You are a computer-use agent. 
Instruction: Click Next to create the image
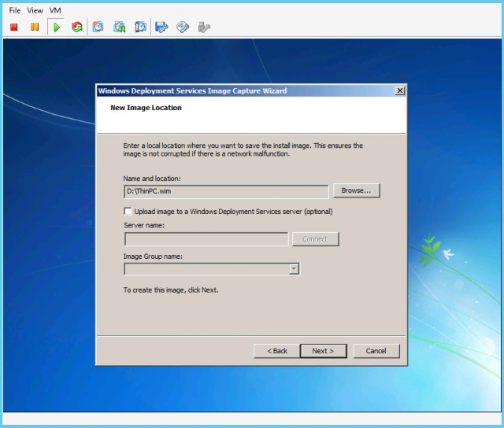(x=323, y=351)
